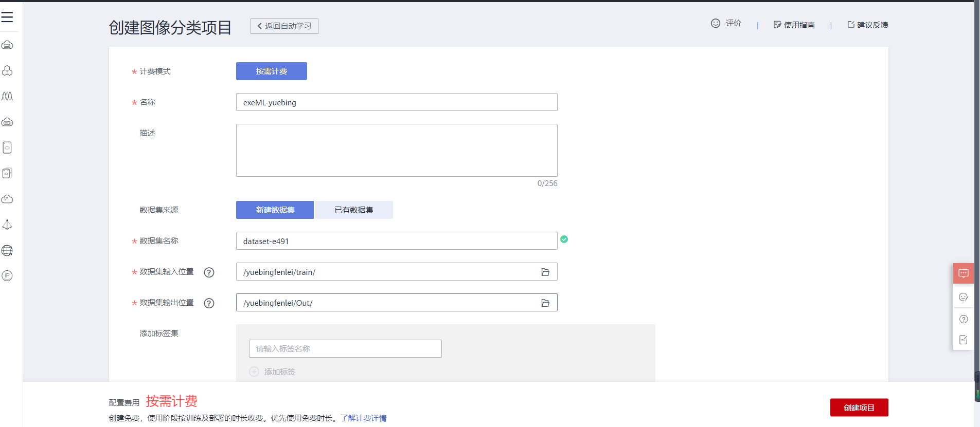The image size is (980, 427).
Task: Click the 描述 description text area
Action: tap(396, 150)
